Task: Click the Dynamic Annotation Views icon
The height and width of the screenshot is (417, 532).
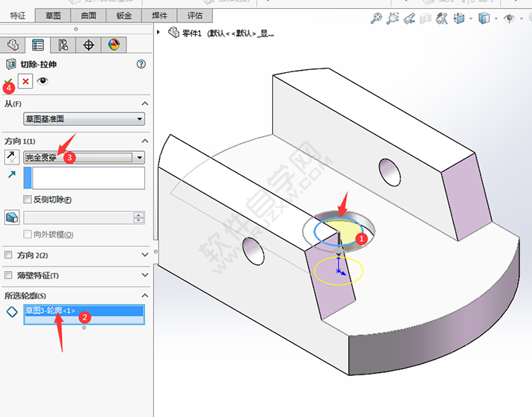Action: coord(442,18)
